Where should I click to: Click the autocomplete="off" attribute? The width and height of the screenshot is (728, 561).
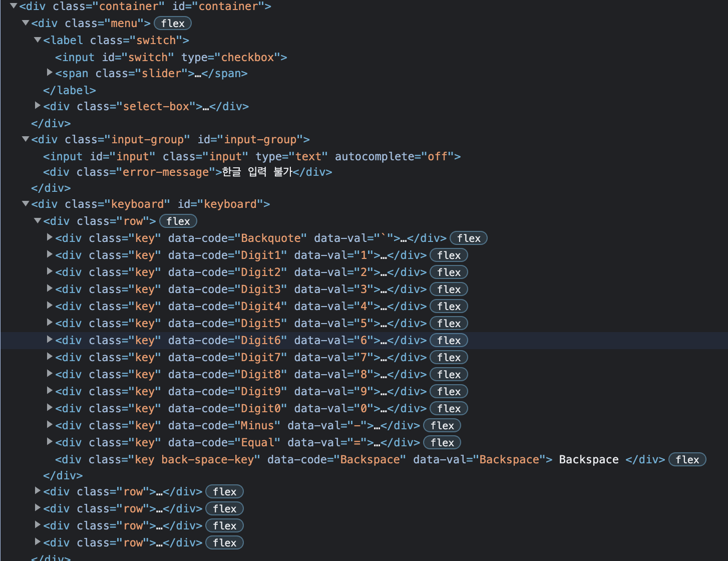pos(395,156)
